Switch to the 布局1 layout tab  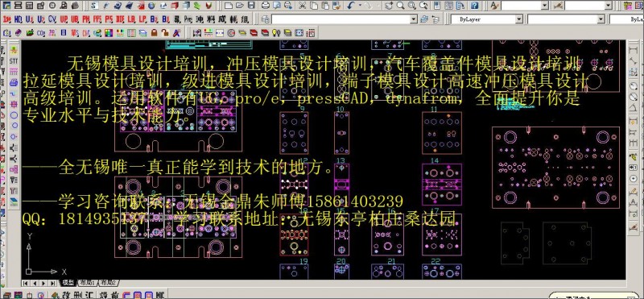click(x=88, y=283)
